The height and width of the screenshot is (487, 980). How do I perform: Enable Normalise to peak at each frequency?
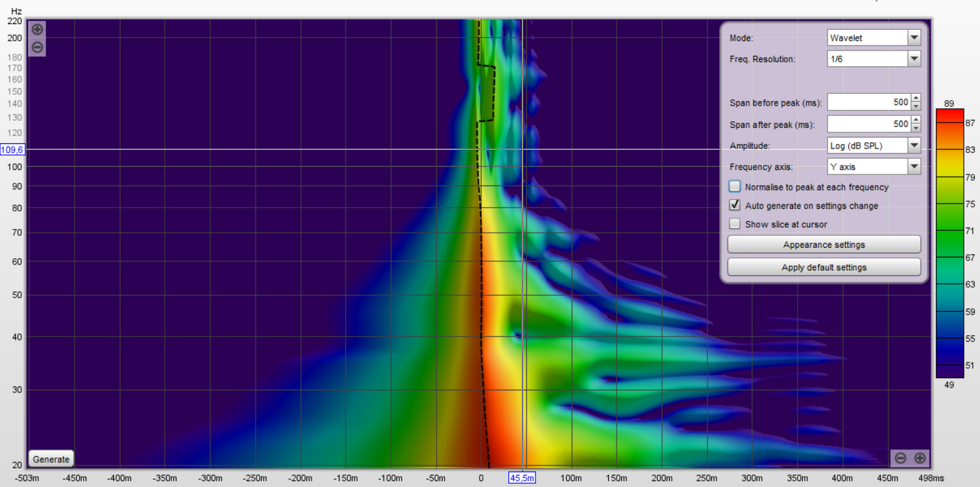pyautogui.click(x=735, y=187)
